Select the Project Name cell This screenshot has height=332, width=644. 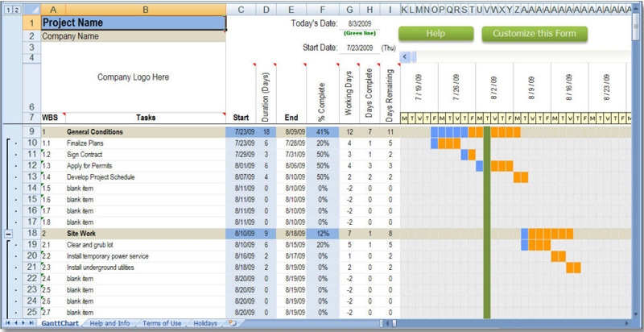click(x=134, y=23)
